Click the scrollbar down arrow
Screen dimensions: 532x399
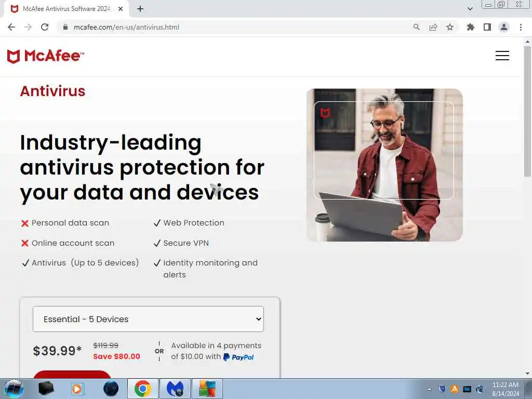[527, 374]
